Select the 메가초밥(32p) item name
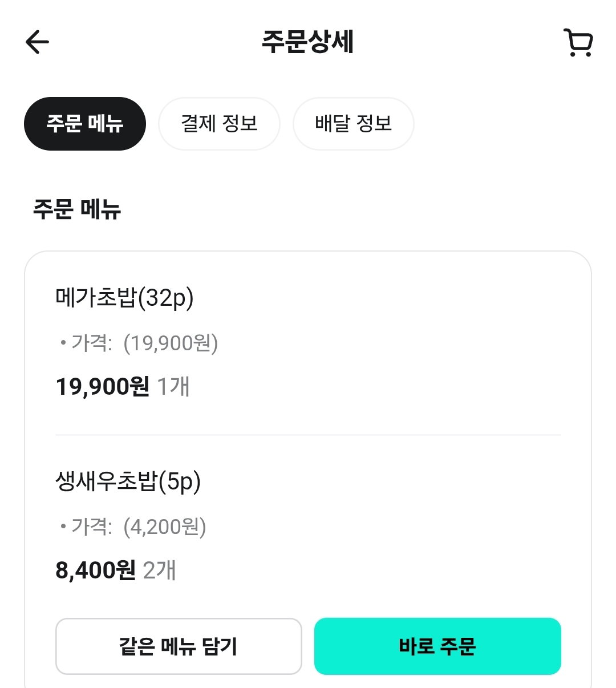 125,298
